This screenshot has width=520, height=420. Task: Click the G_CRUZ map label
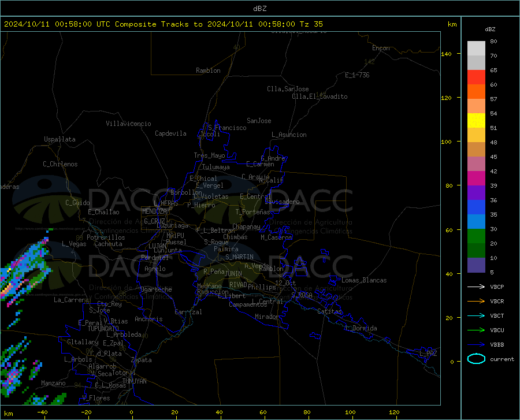click(154, 221)
